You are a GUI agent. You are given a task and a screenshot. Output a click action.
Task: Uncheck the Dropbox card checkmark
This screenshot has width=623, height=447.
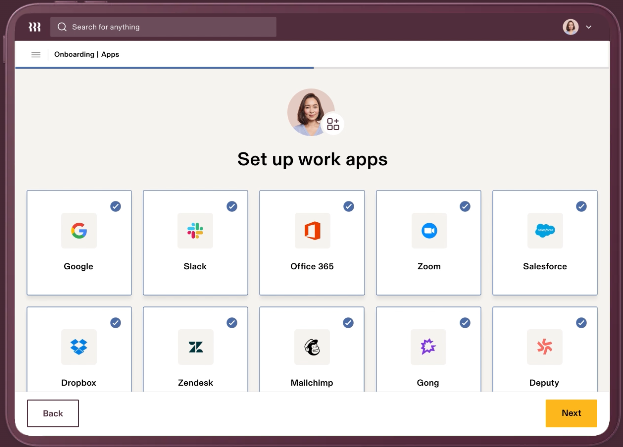[x=116, y=323]
